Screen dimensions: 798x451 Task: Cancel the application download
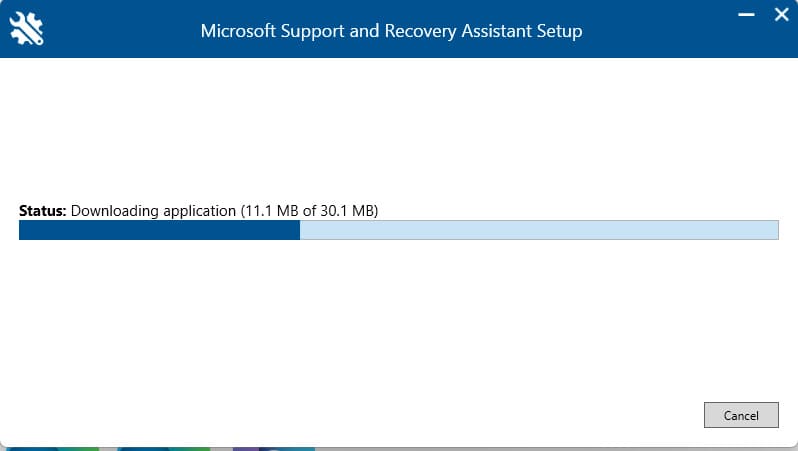pos(741,415)
